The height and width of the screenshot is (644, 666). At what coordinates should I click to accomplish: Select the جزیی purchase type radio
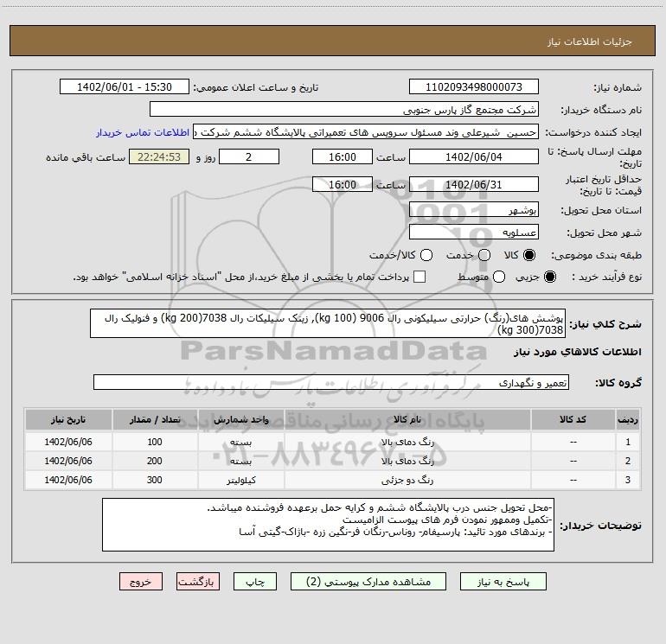(x=550, y=277)
